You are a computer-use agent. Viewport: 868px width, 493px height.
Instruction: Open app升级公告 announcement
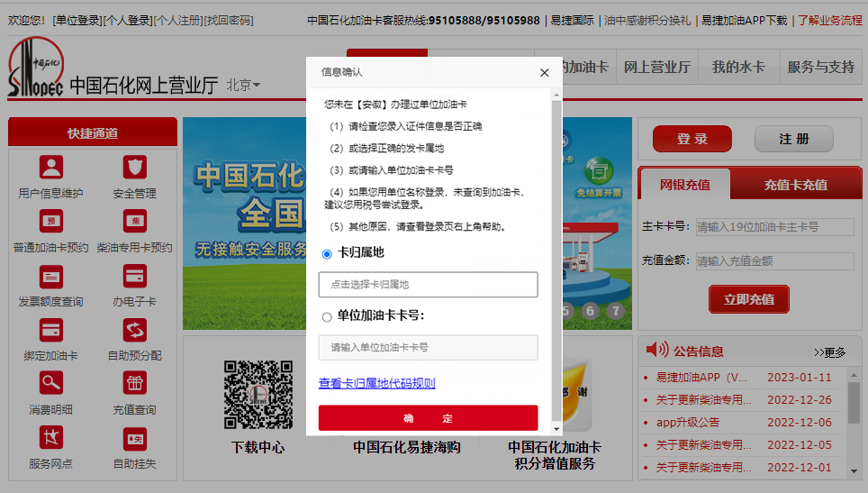(688, 422)
